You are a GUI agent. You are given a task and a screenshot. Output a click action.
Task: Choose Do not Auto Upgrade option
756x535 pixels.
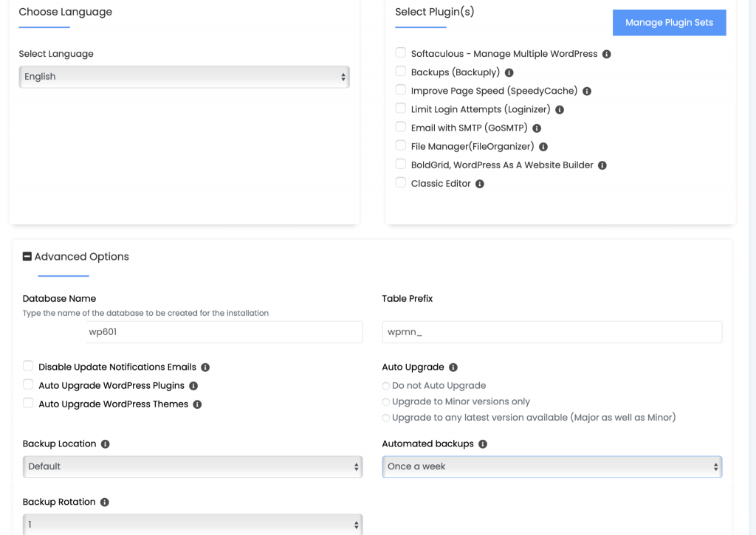tap(386, 386)
